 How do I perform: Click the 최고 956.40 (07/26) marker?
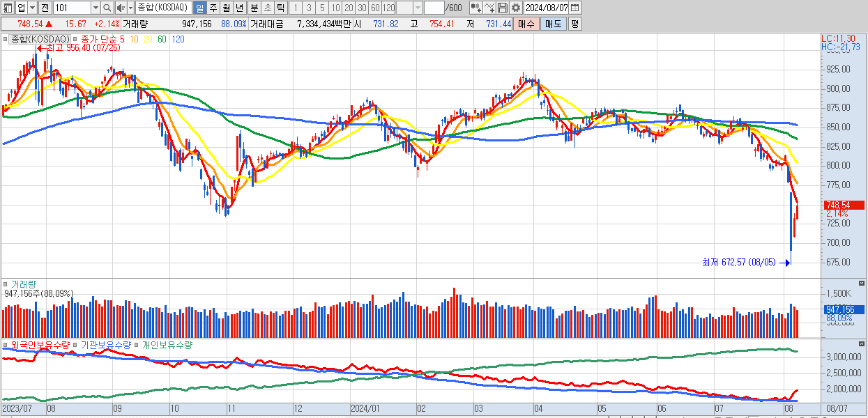(x=78, y=48)
